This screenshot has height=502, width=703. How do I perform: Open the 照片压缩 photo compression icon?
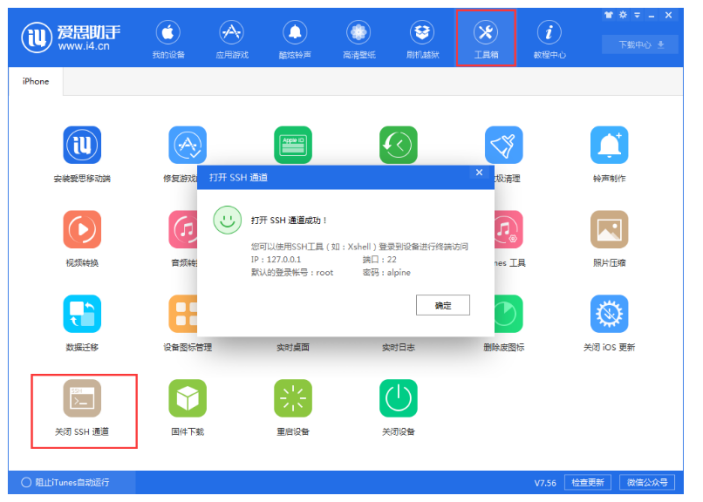[609, 229]
